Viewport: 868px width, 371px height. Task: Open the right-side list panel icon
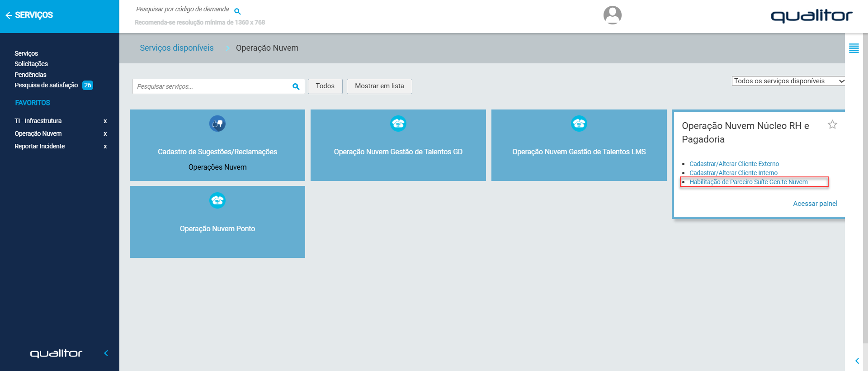coord(854,48)
